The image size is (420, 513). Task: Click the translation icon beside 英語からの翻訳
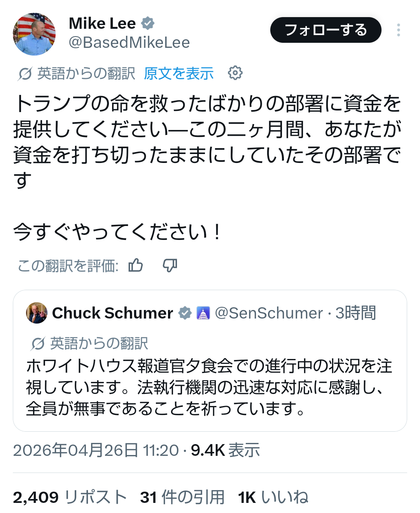25,74
